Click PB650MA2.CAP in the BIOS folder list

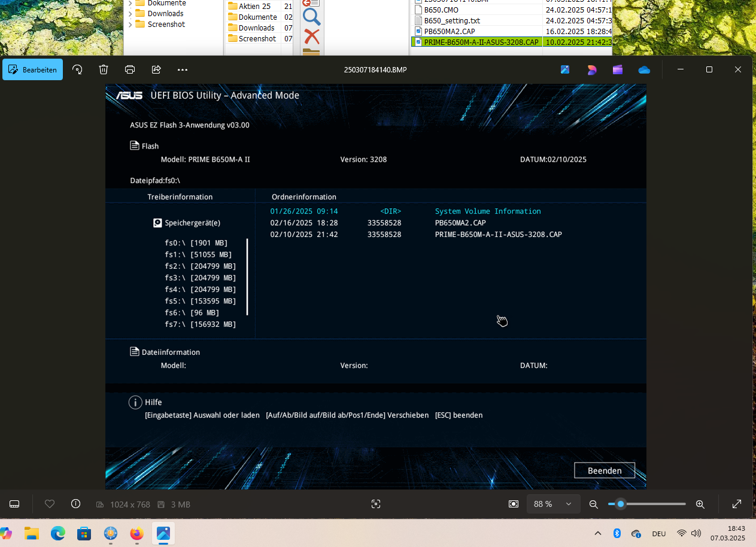[x=460, y=223]
